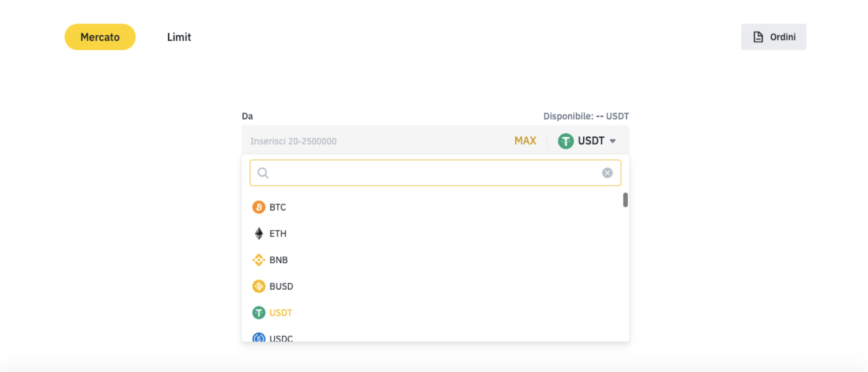
Task: Collapse the USDT currency dropdown arrow
Action: [x=613, y=141]
